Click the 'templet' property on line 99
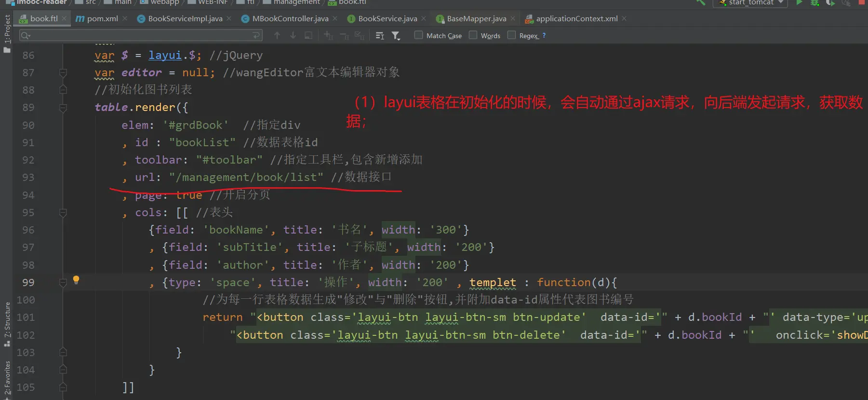Screen dimensions: 868x400 (493, 282)
